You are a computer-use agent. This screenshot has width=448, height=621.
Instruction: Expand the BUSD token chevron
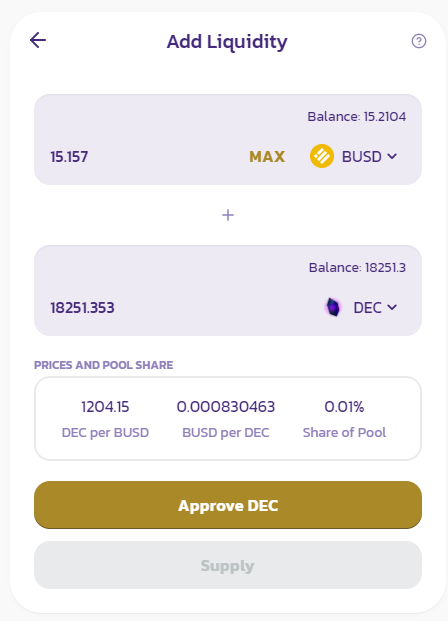pyautogui.click(x=392, y=156)
